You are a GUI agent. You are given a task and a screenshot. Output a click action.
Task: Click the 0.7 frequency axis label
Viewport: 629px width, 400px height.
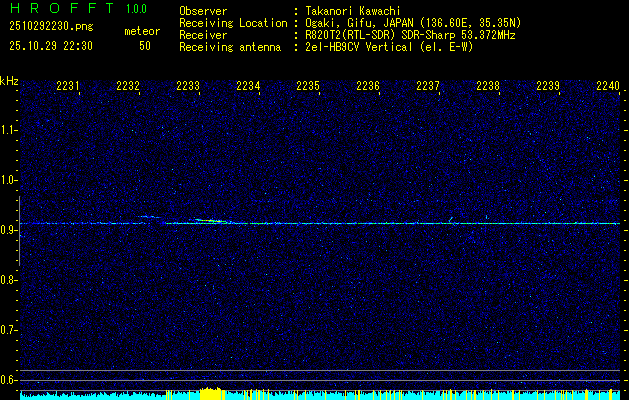[x=9, y=330]
